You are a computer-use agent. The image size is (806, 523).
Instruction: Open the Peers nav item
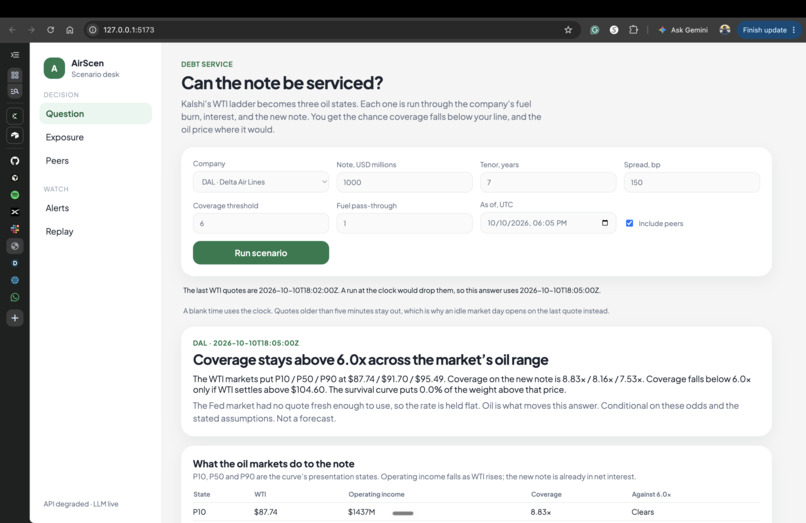coord(57,160)
